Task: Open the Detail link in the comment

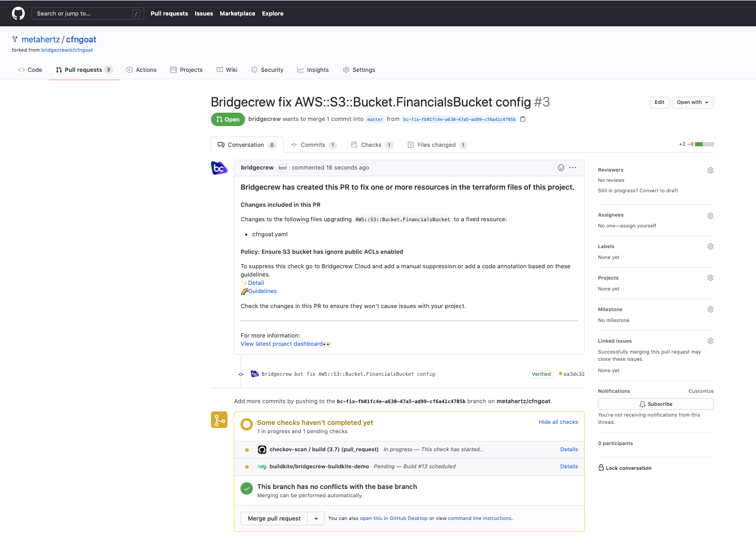Action: 256,283
